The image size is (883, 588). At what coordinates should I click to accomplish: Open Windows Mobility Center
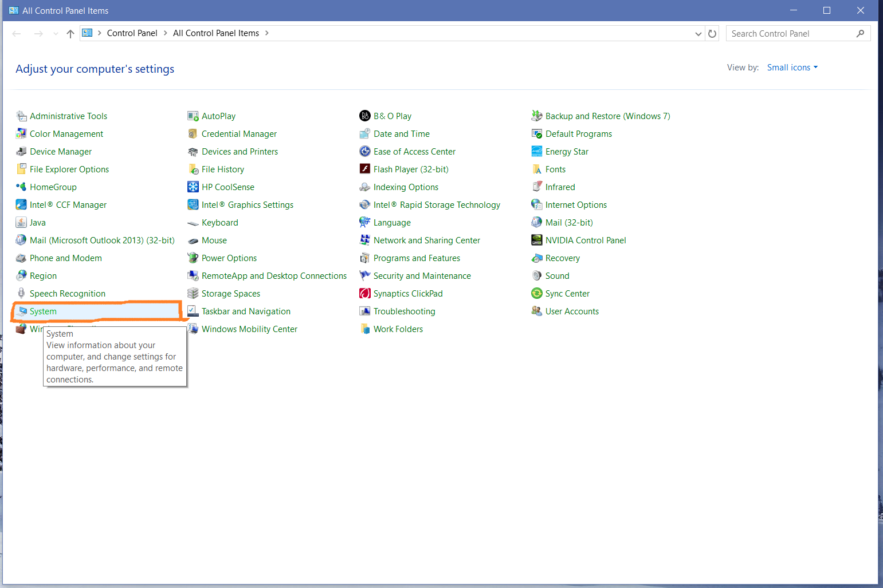click(x=249, y=329)
